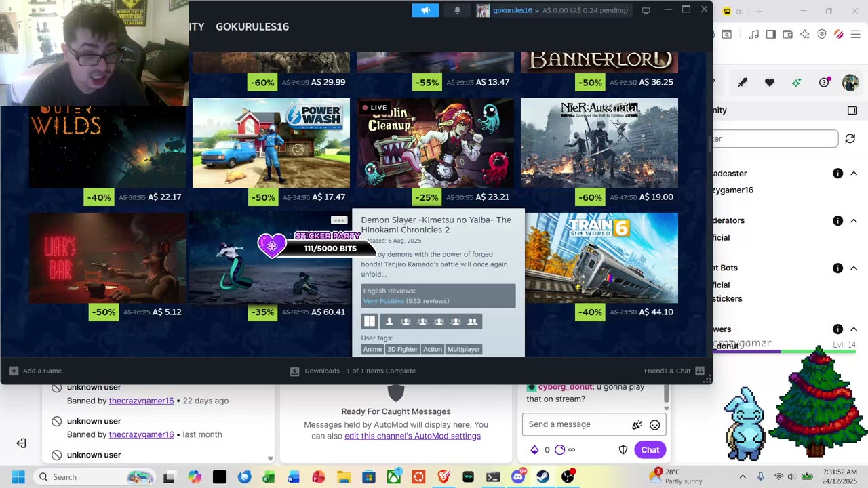Open NieR:Automata game capsule

[599, 143]
